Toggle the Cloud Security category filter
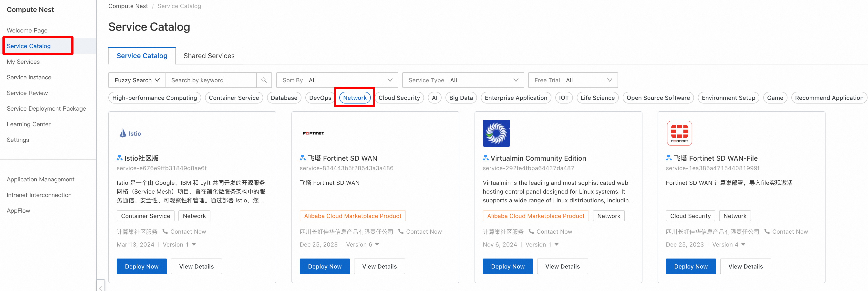 point(399,97)
